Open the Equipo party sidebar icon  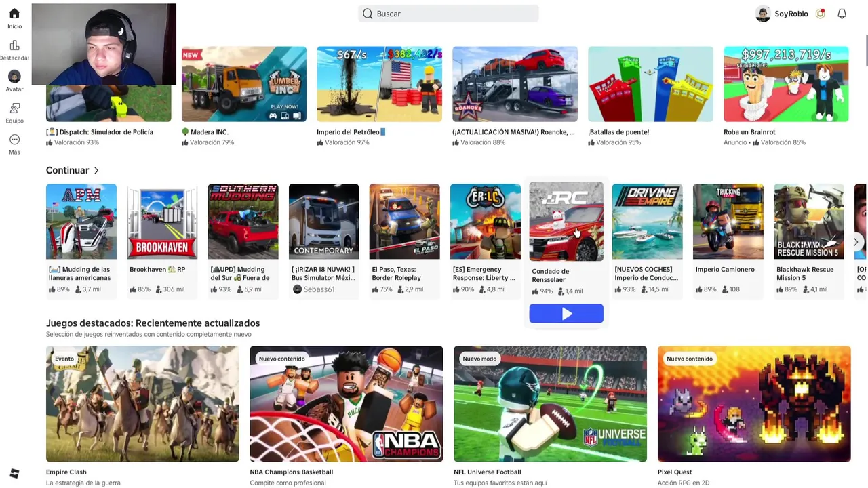click(14, 108)
